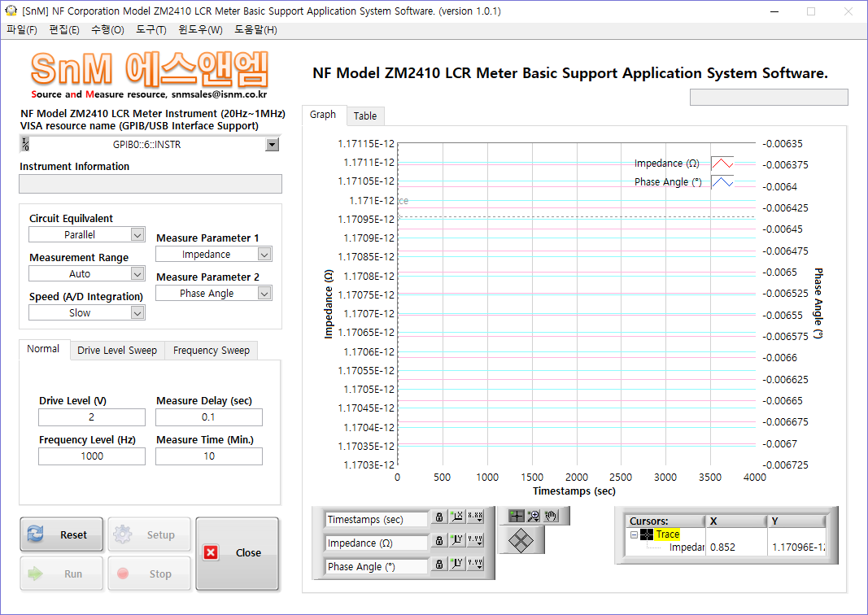Screen dimensions: 868x615
Task: Switch to the Graph tab
Action: [x=323, y=115]
